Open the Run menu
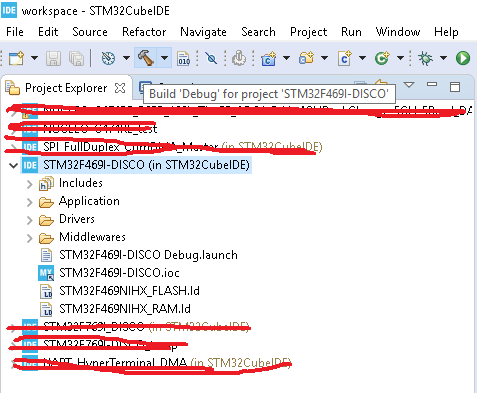Image resolution: width=477 pixels, height=393 pixels. pyautogui.click(x=351, y=32)
